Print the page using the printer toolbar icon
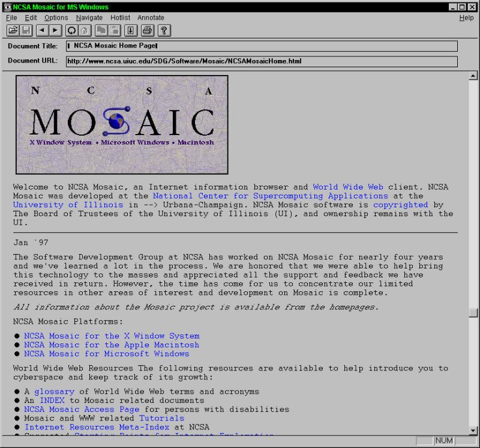 (x=147, y=31)
